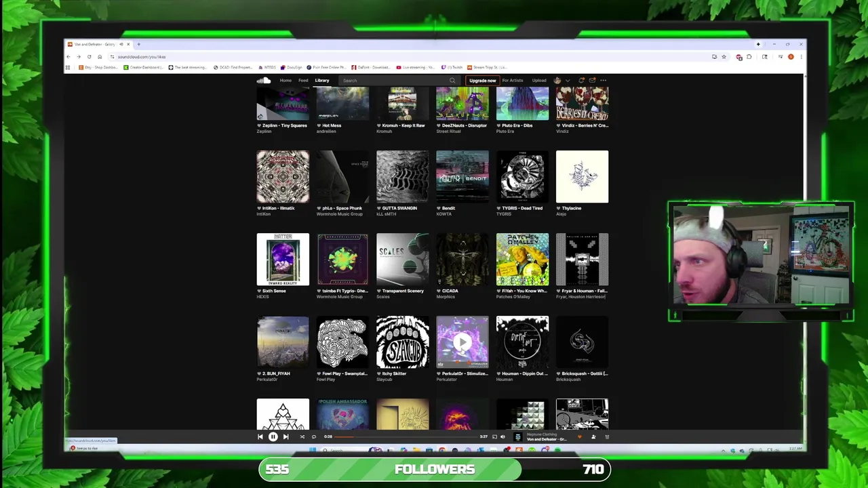
Task: Open the Bricksquash artist link
Action: click(x=568, y=380)
